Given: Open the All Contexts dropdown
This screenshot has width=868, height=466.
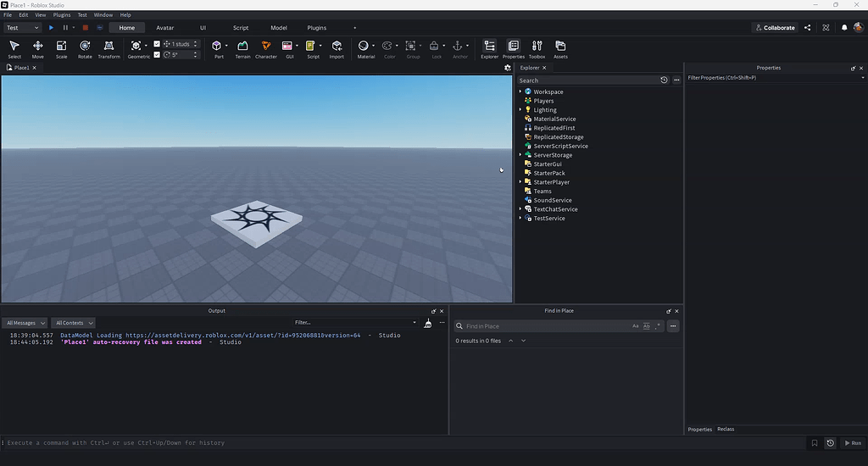Looking at the screenshot, I should [74, 323].
